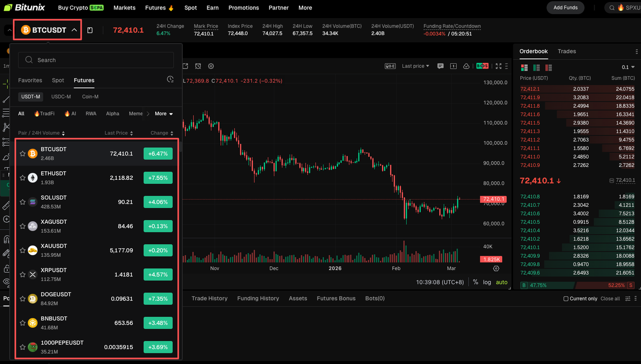Screen dimensions: 641x364
Task: Toggle the B/S buy-sell markers icon
Action: point(482,66)
